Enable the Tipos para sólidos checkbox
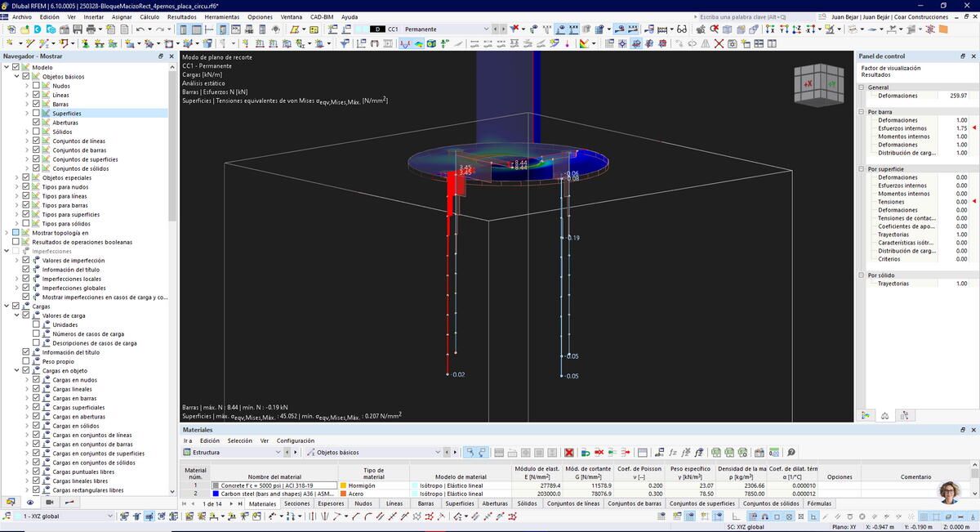 pyautogui.click(x=26, y=223)
